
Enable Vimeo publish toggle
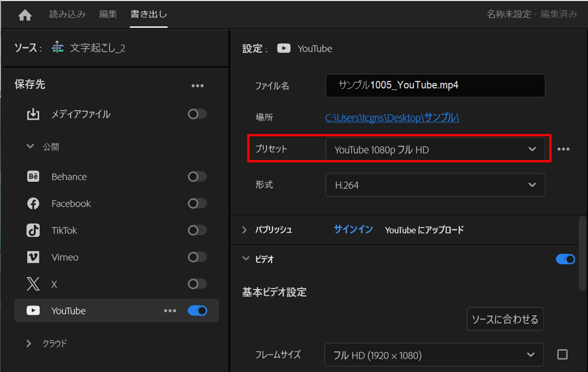coord(197,257)
